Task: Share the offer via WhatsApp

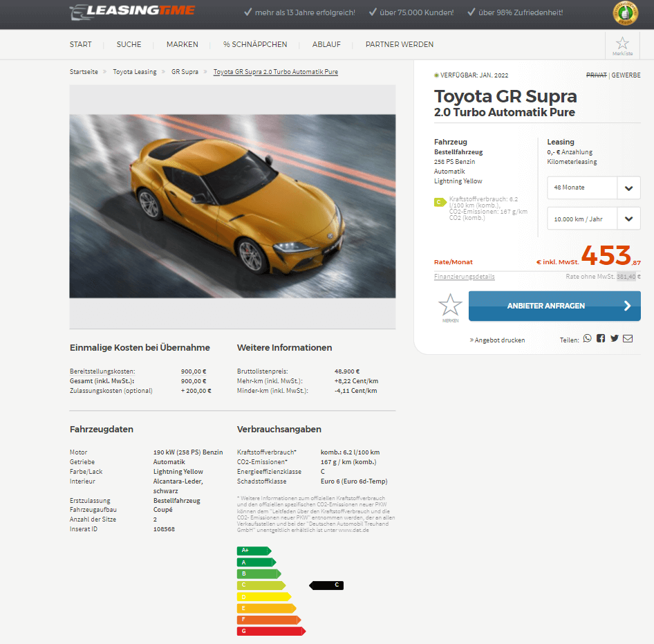Action: click(x=587, y=338)
